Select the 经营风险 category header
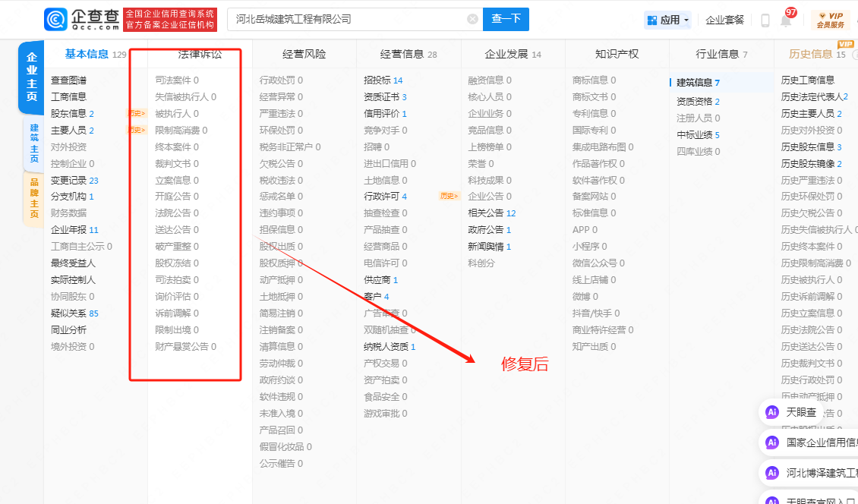The height and width of the screenshot is (504, 858). pyautogui.click(x=304, y=54)
